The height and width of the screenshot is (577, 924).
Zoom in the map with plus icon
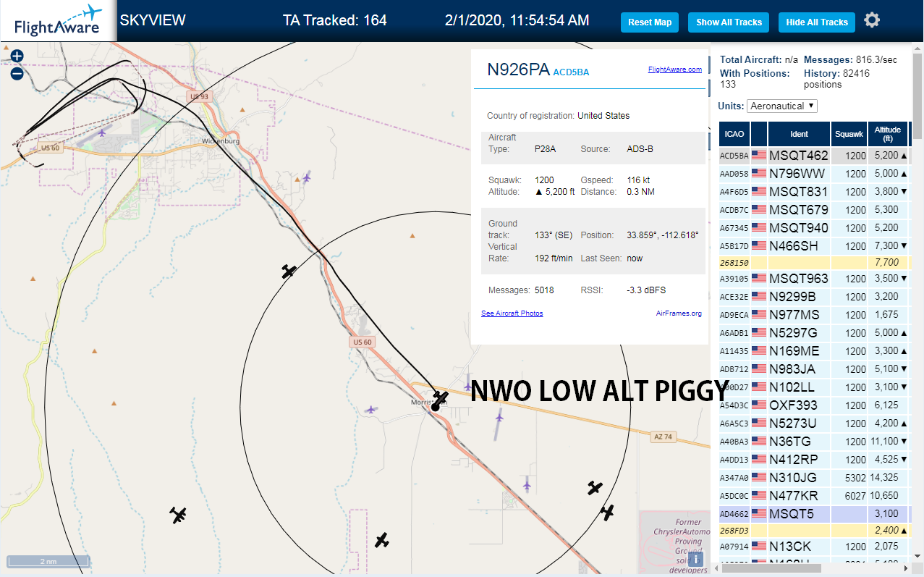tap(17, 56)
